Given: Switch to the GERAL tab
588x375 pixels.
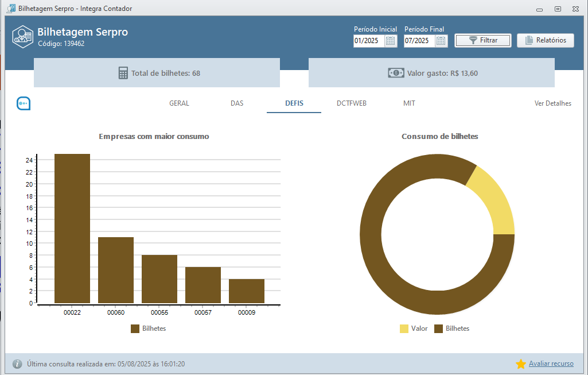Looking at the screenshot, I should point(179,103).
